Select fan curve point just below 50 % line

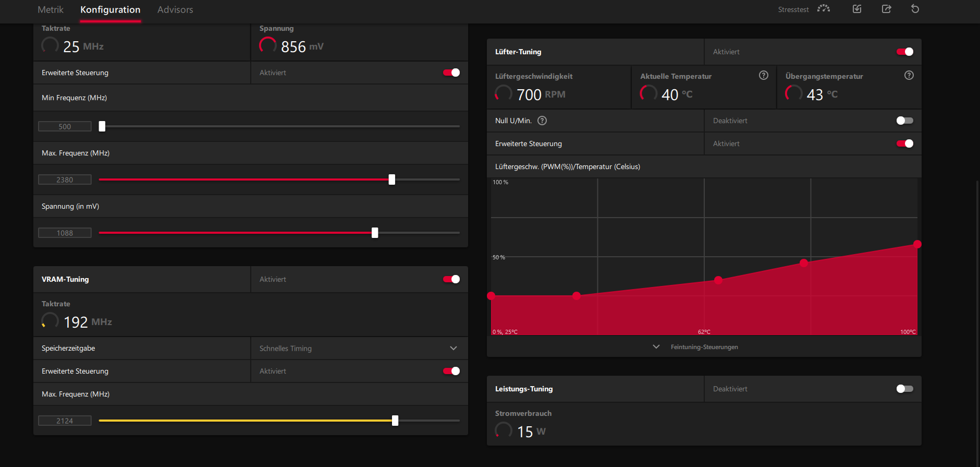tap(804, 262)
